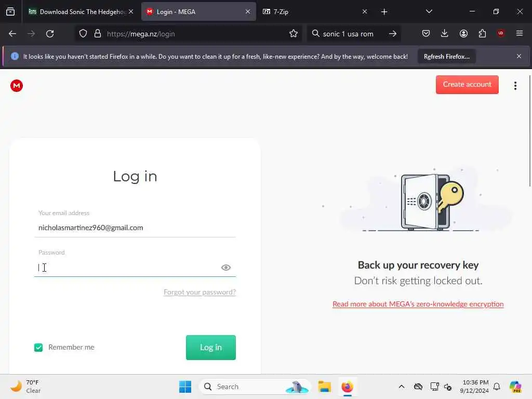Close the Download Sonic The Hedgehog tab

131,12
